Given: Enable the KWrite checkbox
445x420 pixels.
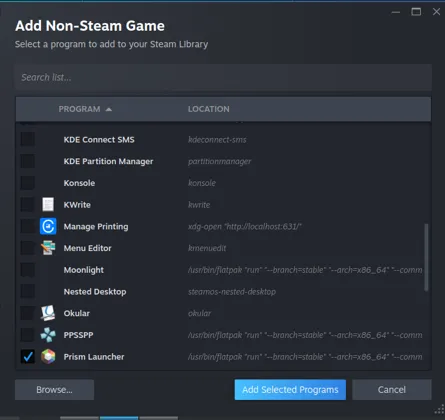Looking at the screenshot, I should click(28, 204).
